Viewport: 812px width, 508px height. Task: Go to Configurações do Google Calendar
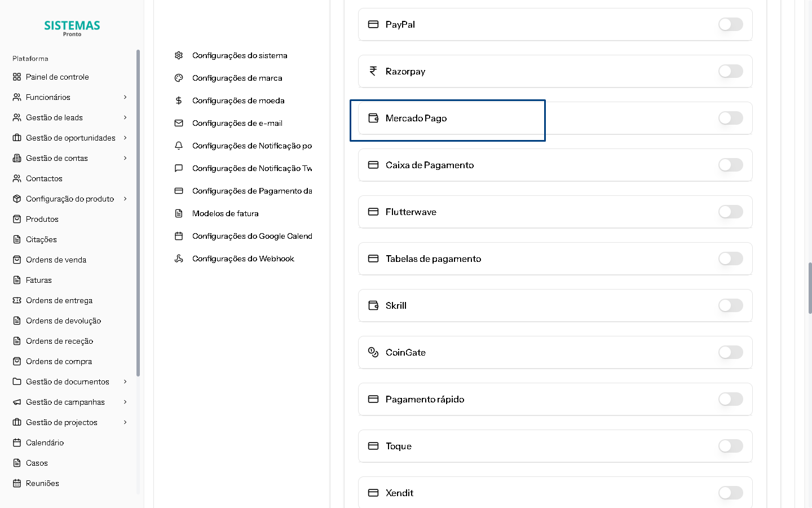[x=251, y=236]
